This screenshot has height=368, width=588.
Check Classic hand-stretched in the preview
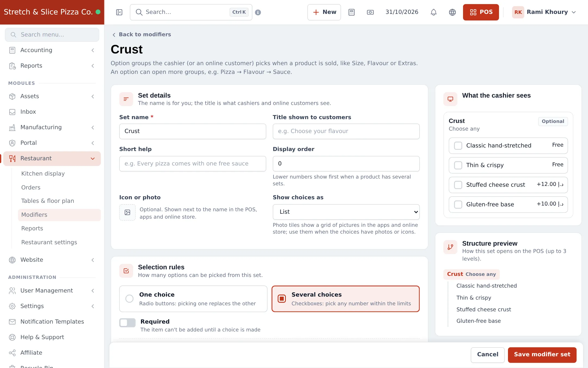pyautogui.click(x=458, y=146)
